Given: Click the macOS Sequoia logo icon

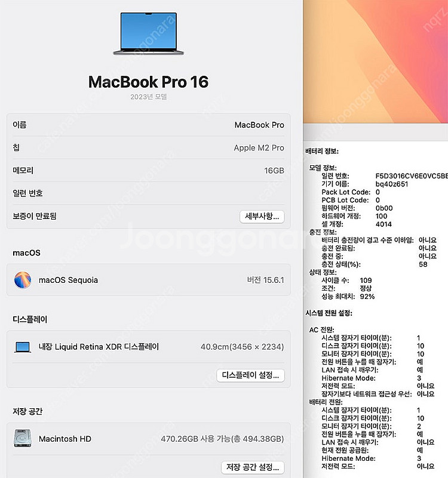Looking at the screenshot, I should [23, 280].
